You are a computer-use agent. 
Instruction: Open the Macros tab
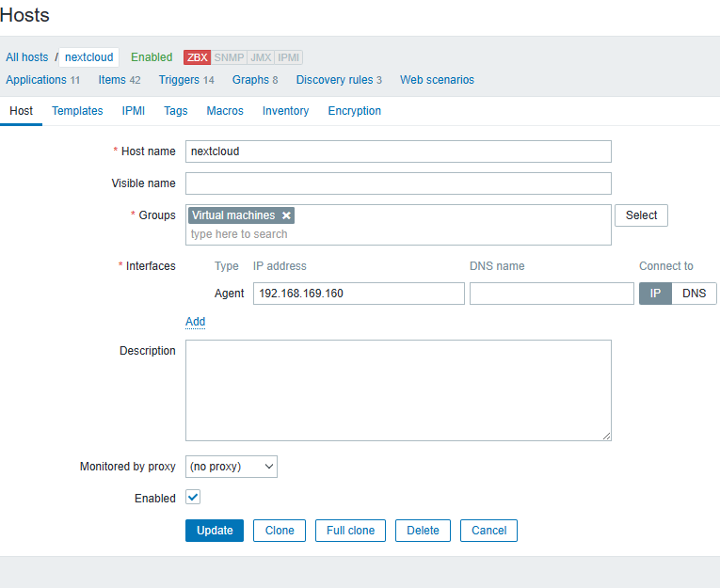tap(225, 111)
